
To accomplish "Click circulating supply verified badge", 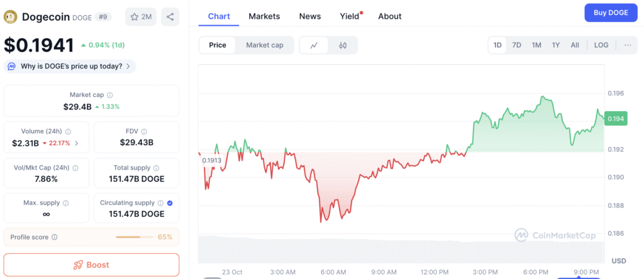I will tap(171, 203).
